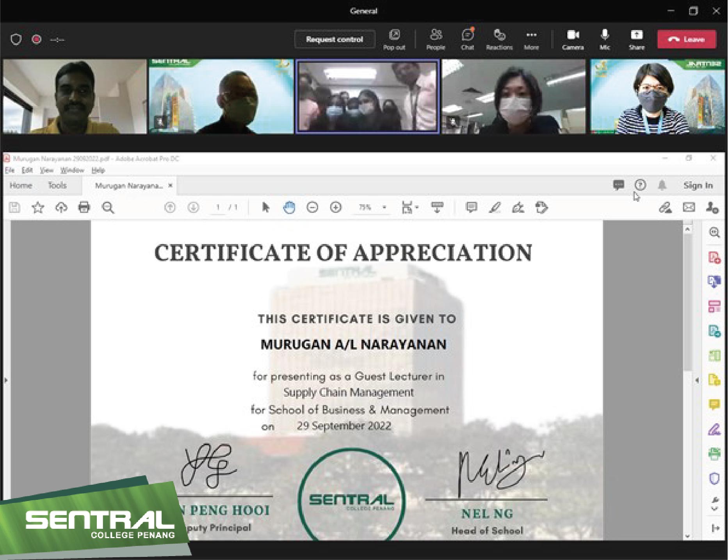728x560 pixels.
Task: Click the upload to cloud icon
Action: click(x=61, y=207)
